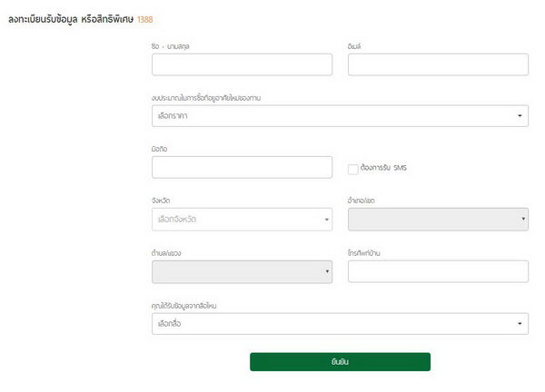Tick the ต้องการรับ SMS checkbox

click(353, 168)
